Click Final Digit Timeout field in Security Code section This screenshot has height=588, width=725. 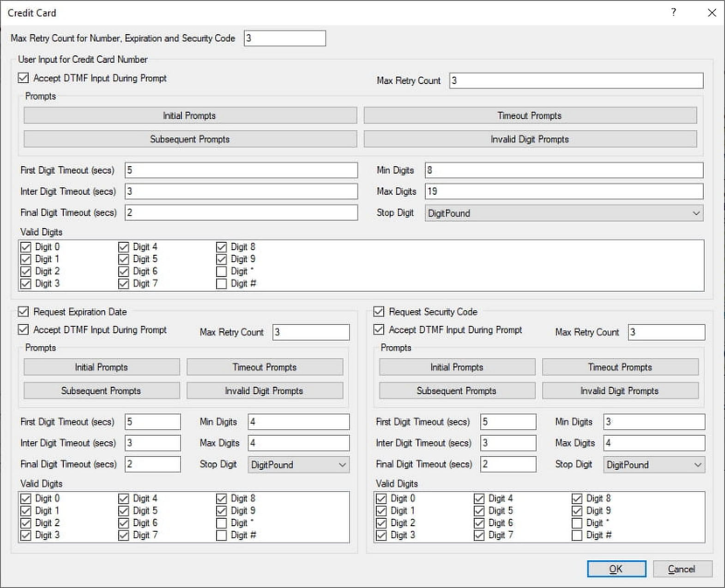point(508,464)
